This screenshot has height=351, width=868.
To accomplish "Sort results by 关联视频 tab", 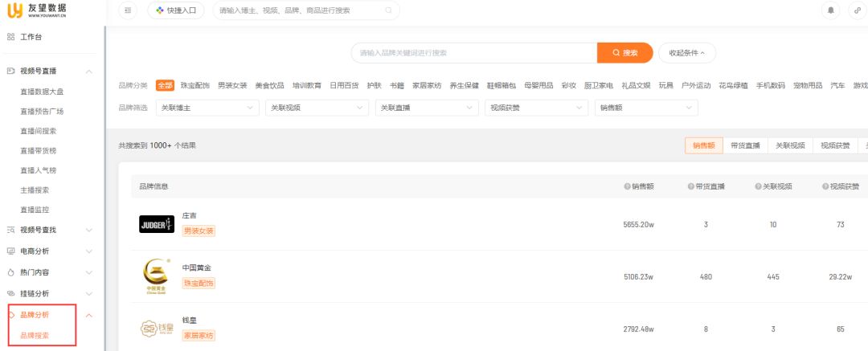I will (x=790, y=145).
